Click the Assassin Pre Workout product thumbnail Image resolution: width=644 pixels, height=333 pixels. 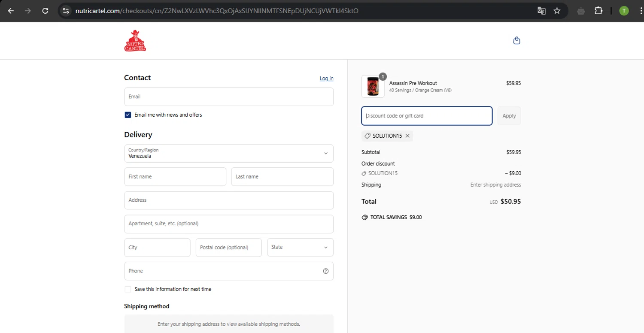click(373, 86)
